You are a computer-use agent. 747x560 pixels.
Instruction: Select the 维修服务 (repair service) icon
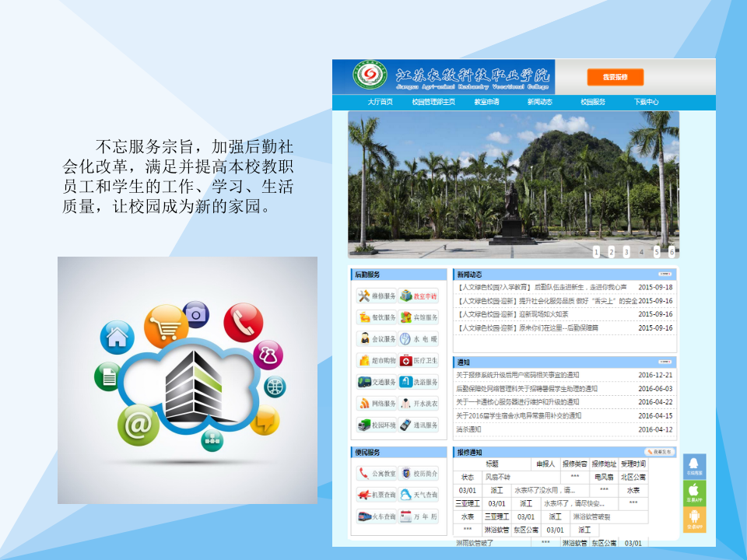pos(375,296)
